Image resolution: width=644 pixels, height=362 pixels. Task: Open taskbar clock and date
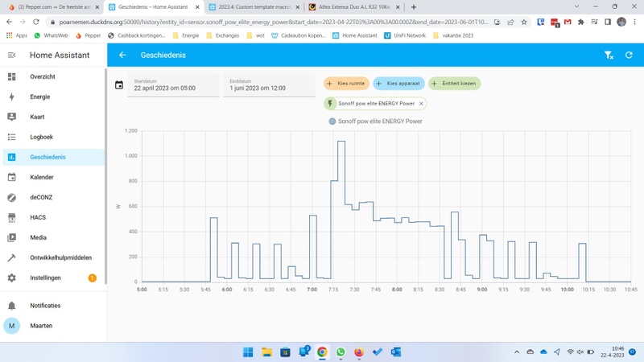(x=613, y=352)
